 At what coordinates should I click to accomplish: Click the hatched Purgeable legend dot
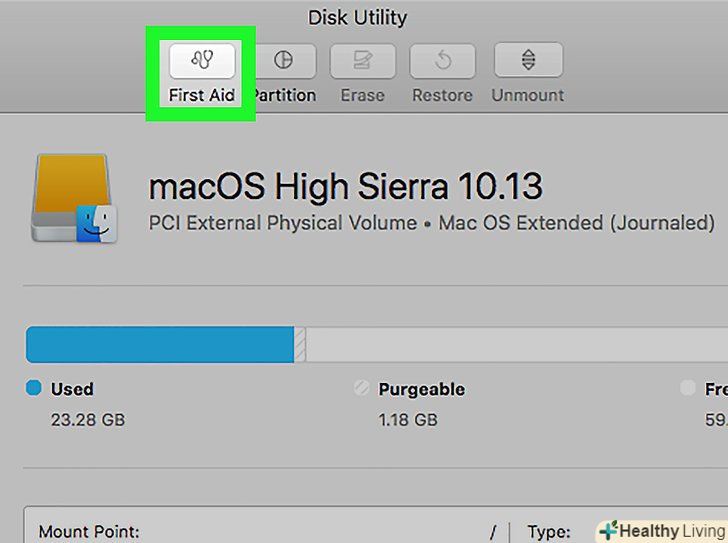(x=362, y=389)
